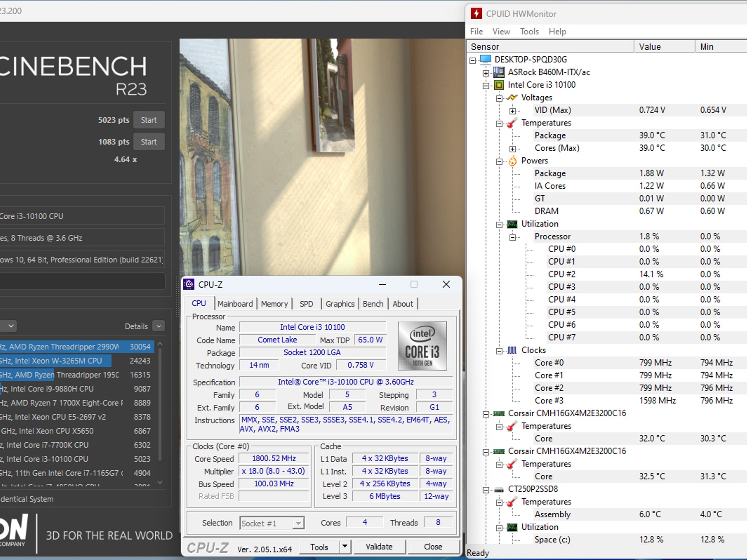Collapse the Intel Core i3 10100 node
This screenshot has width=747, height=560.
tap(486, 86)
